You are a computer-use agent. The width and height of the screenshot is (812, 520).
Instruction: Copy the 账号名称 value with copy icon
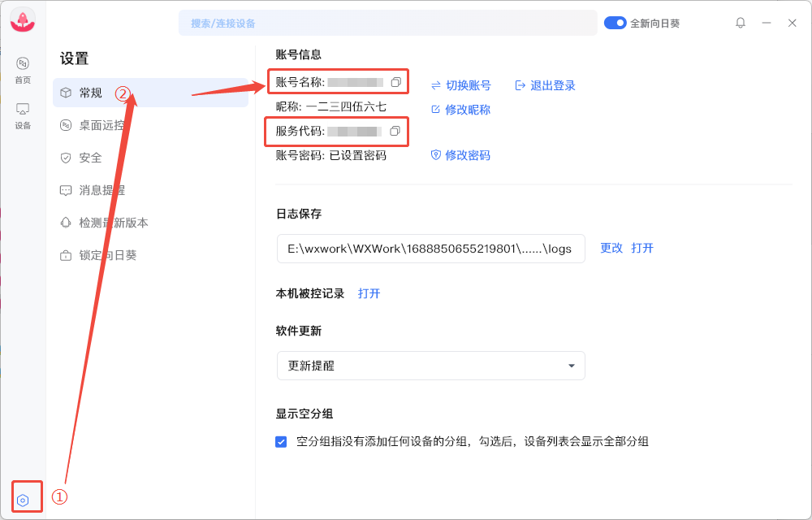(x=395, y=82)
